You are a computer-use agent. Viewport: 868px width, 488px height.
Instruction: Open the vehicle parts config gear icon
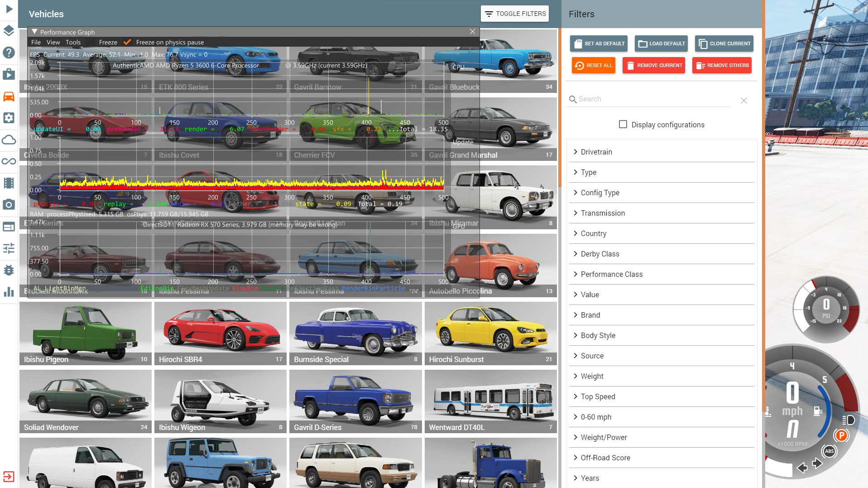(9, 118)
